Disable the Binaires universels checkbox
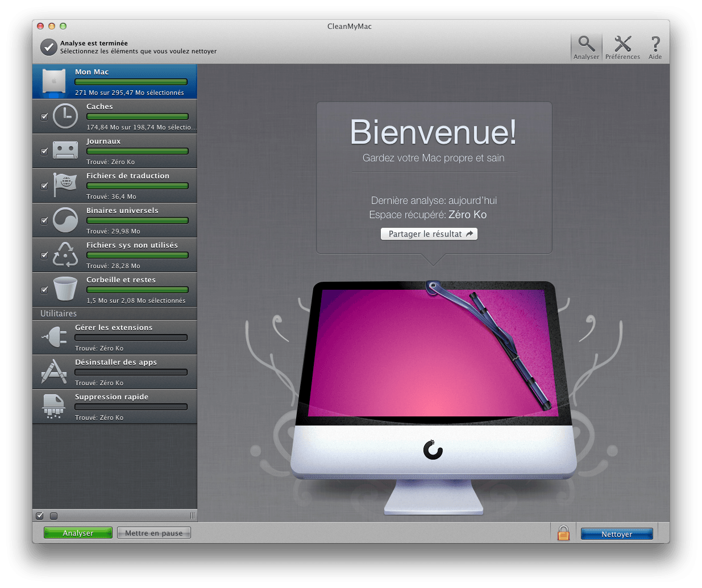Viewport: 702px width, 588px height. tap(44, 220)
